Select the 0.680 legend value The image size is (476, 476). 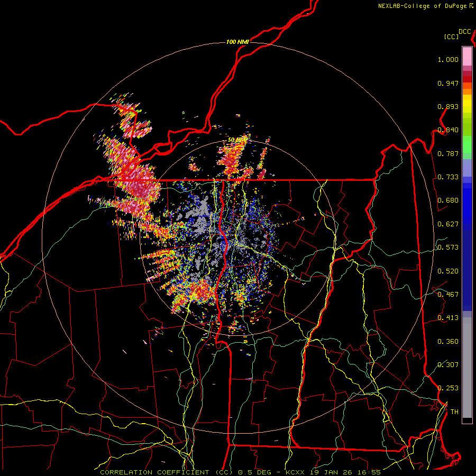448,200
